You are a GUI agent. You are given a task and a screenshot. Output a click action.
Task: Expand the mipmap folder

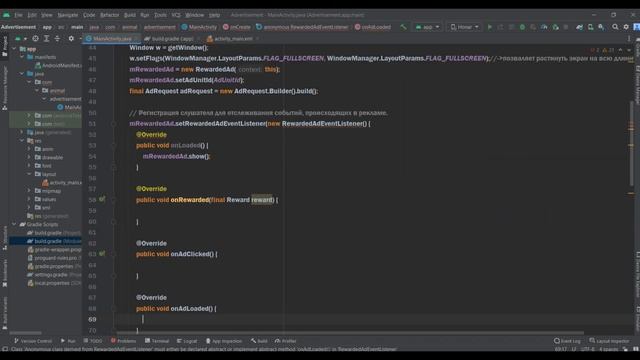[29, 191]
